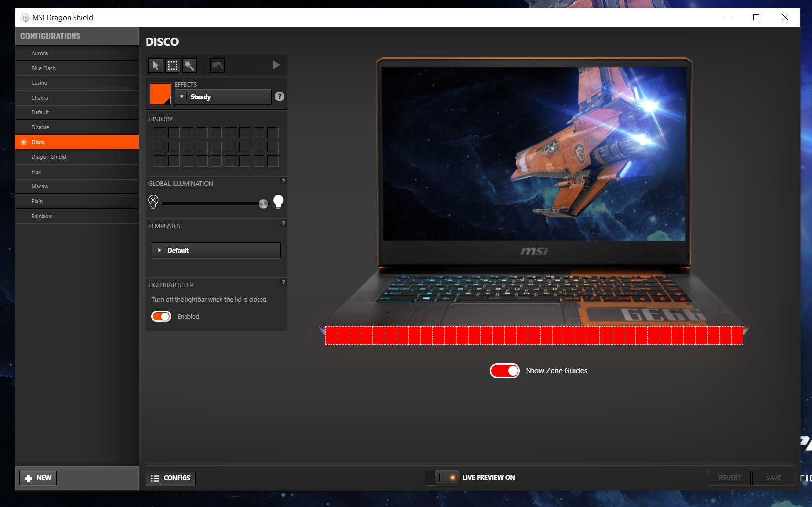Open the CONFIGS list button

click(171, 478)
